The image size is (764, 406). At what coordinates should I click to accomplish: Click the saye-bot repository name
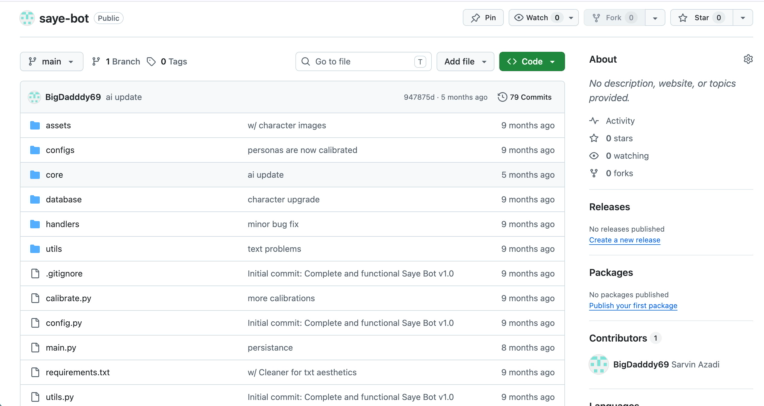coord(64,19)
